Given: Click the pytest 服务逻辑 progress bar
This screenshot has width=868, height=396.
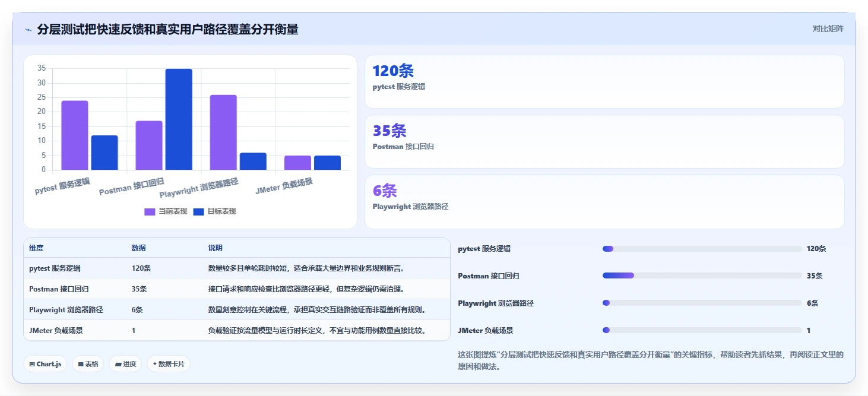Looking at the screenshot, I should coord(702,249).
